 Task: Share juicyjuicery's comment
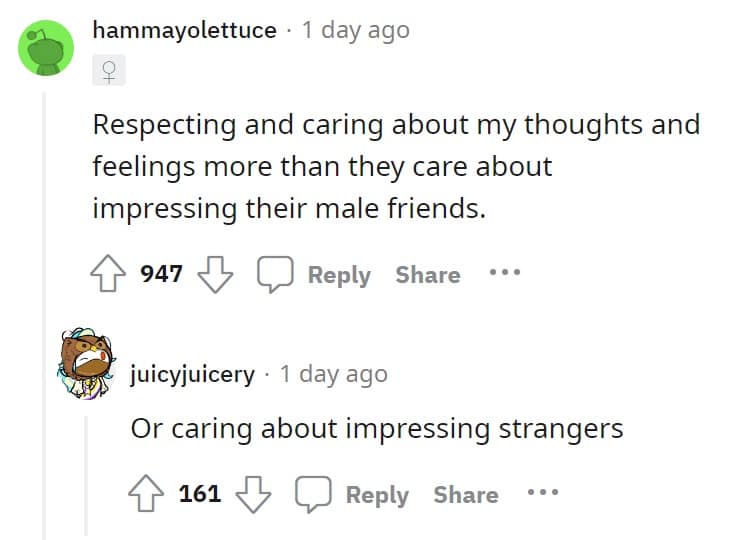[x=466, y=494]
